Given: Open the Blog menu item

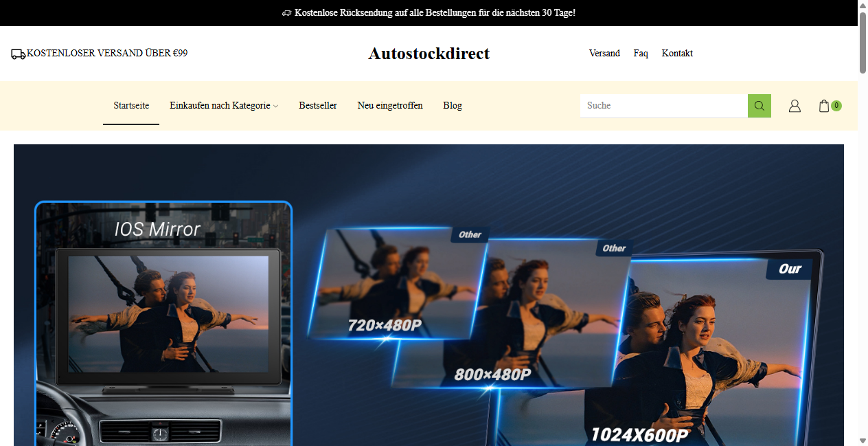Looking at the screenshot, I should coord(453,106).
